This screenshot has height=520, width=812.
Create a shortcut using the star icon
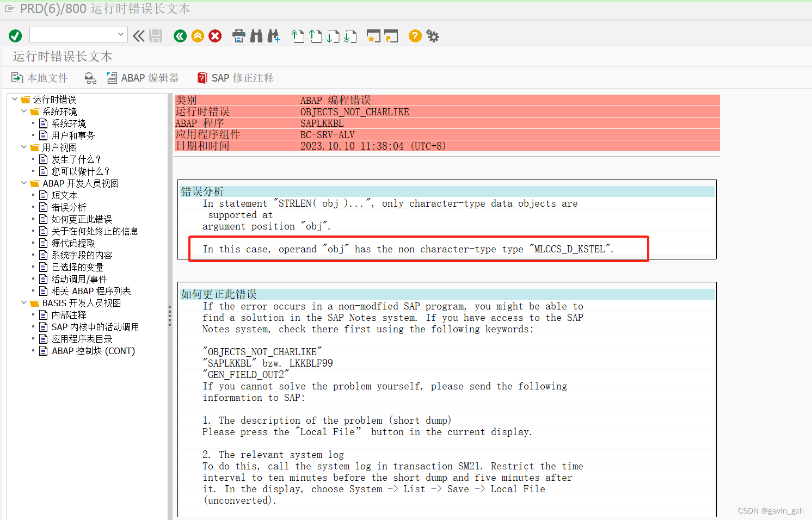point(374,36)
